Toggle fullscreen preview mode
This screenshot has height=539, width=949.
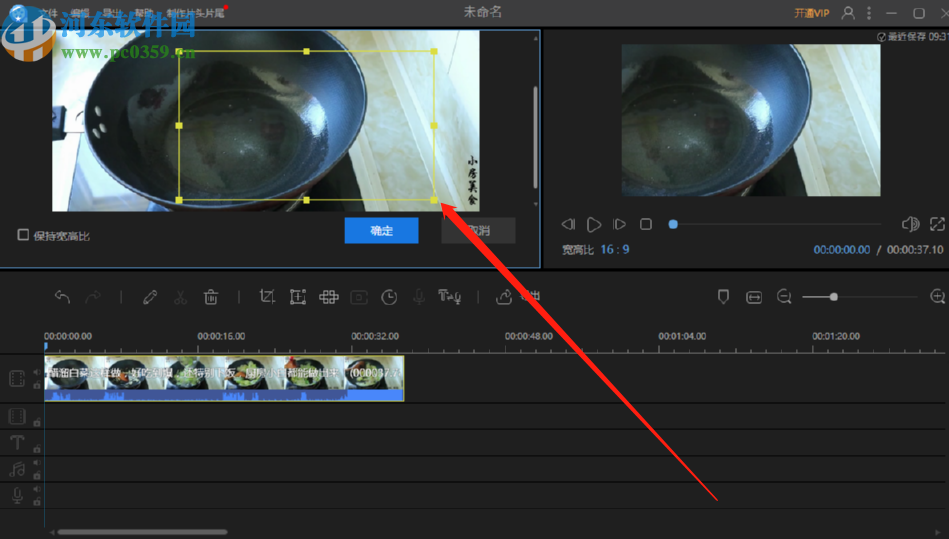937,224
